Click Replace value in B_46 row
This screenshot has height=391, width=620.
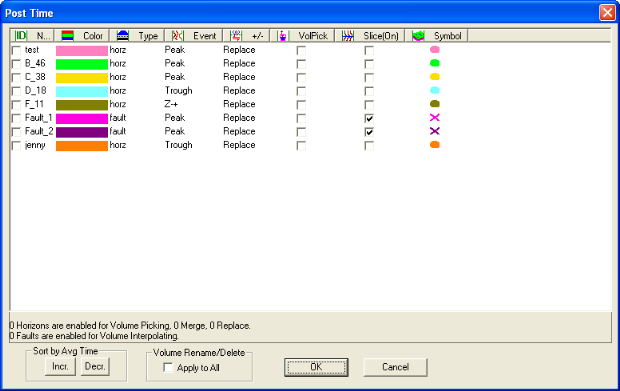[x=239, y=63]
